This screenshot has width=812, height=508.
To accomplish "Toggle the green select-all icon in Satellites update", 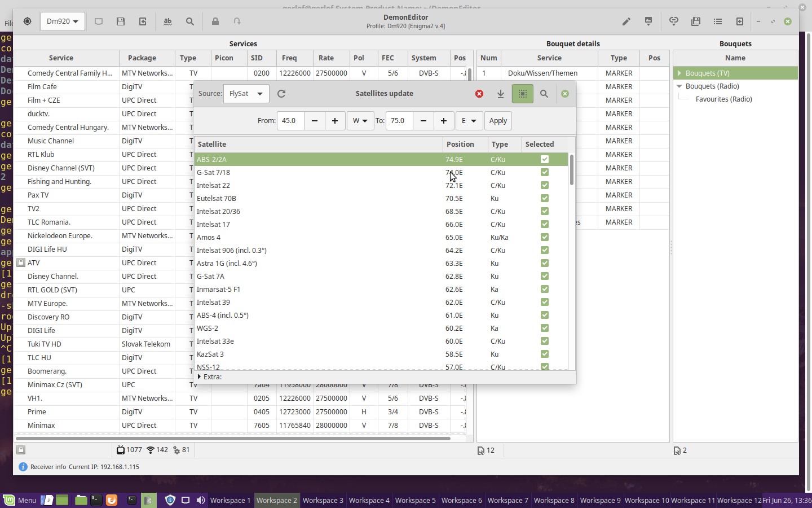I will pyautogui.click(x=523, y=94).
